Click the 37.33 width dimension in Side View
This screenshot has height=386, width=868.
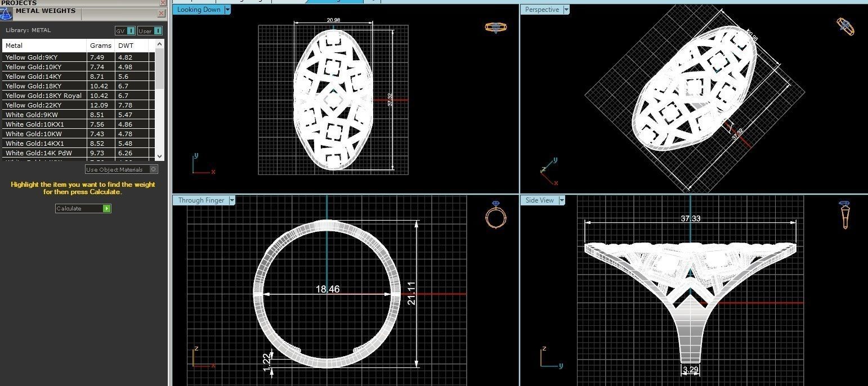click(x=691, y=218)
